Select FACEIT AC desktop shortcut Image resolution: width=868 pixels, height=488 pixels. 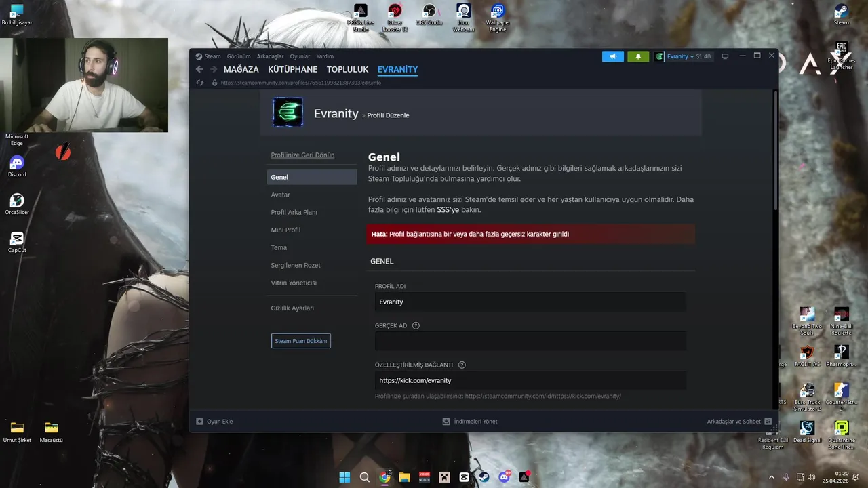[807, 356]
